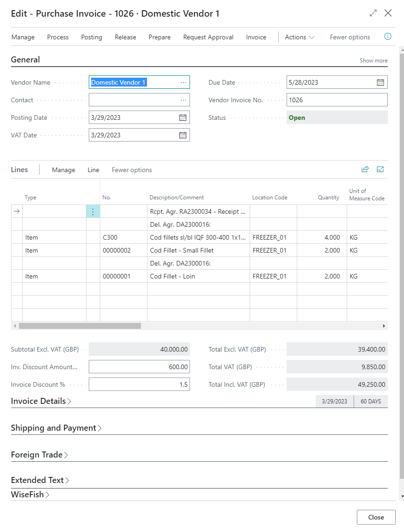The height and width of the screenshot is (532, 404).
Task: Expand the WiseFish section
Action: pos(30,495)
